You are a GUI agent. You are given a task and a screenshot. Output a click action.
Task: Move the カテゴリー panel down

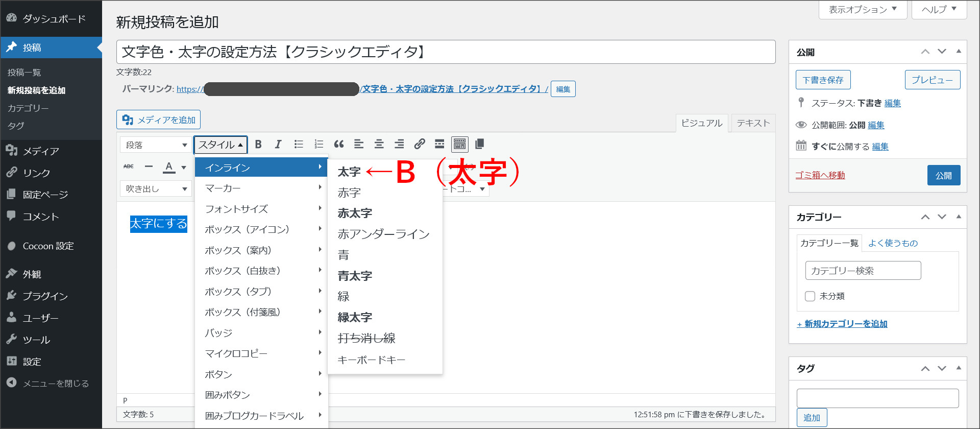pyautogui.click(x=942, y=217)
